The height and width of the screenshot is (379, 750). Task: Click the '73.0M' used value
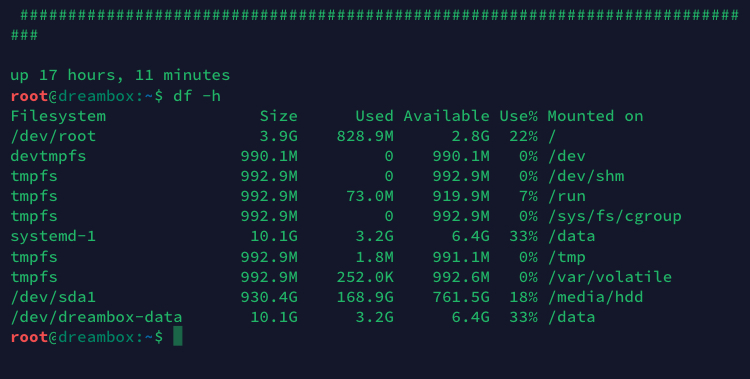coord(370,197)
